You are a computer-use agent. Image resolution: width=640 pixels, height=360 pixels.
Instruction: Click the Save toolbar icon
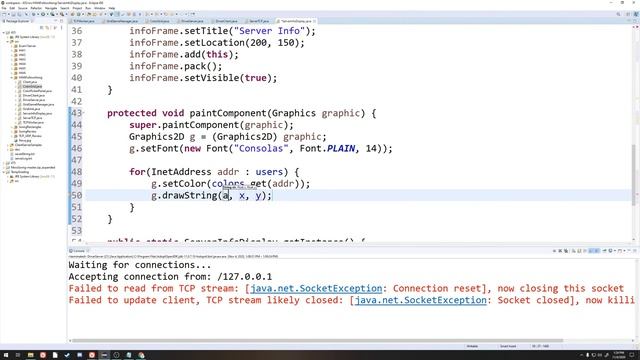pos(13,14)
